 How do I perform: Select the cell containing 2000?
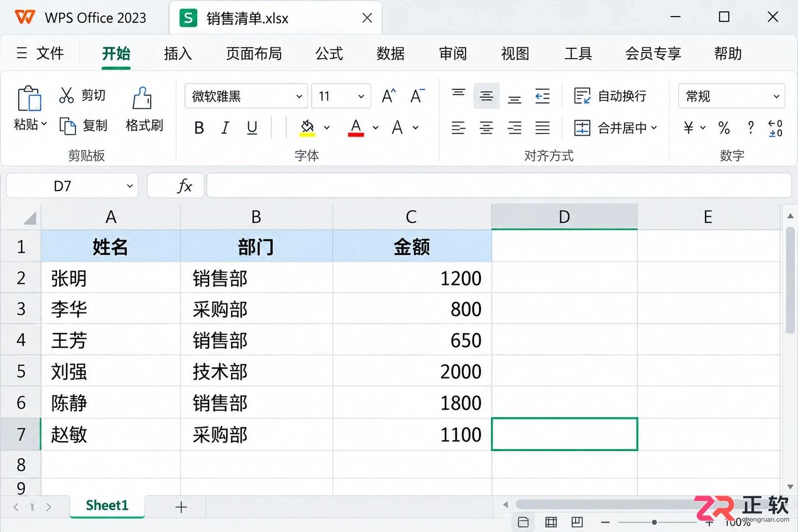pyautogui.click(x=412, y=371)
